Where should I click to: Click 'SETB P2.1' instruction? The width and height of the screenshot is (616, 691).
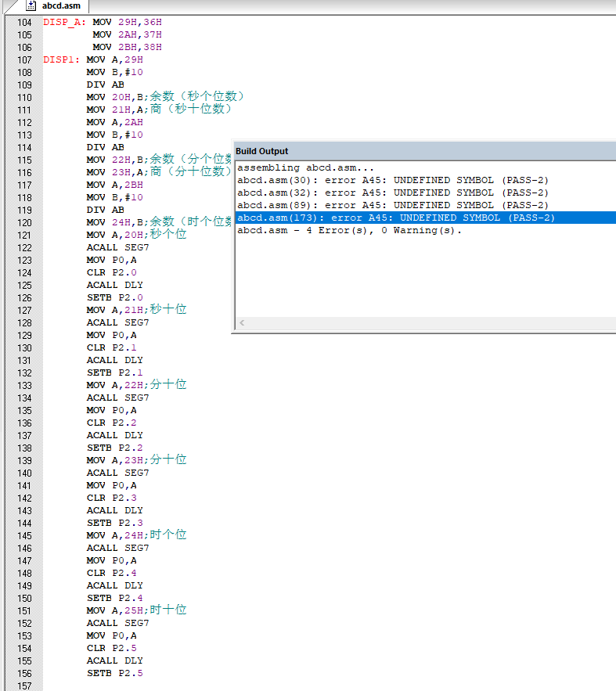click(114, 372)
